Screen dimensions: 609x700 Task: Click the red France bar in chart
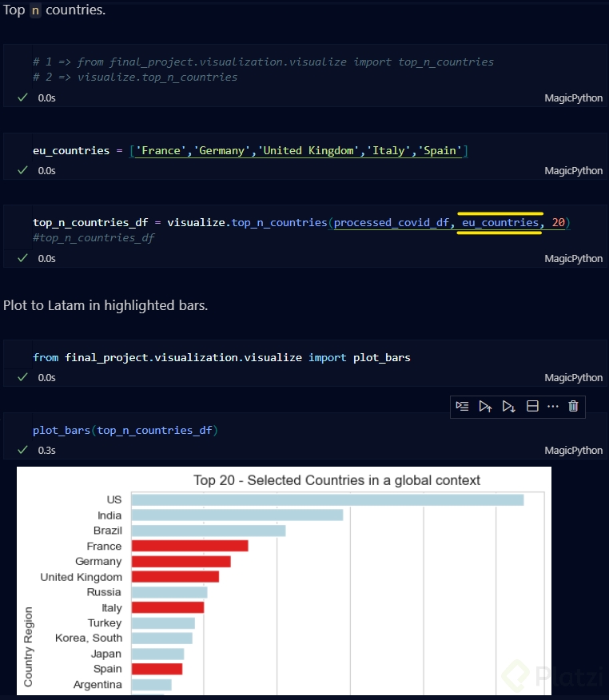(x=189, y=546)
